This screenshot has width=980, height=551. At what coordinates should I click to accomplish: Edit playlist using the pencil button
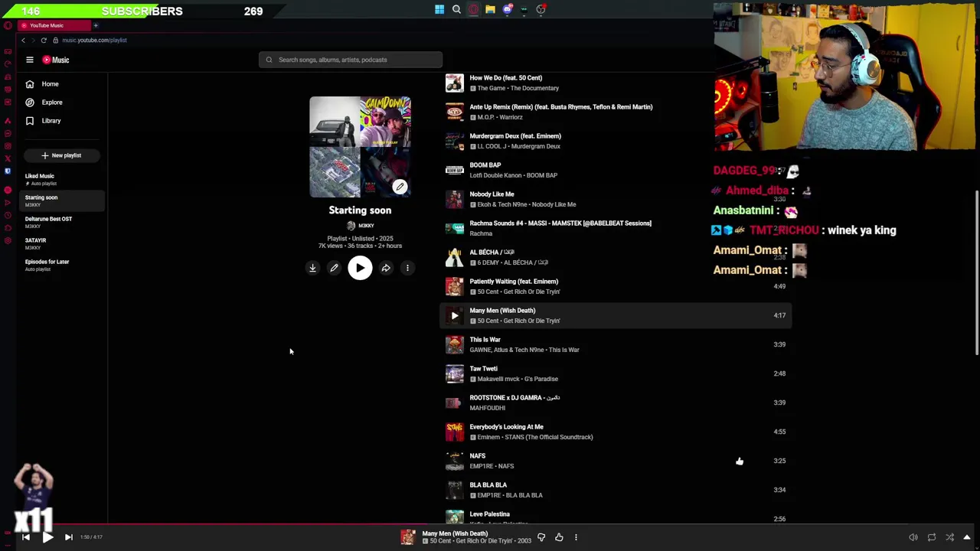pyautogui.click(x=334, y=268)
